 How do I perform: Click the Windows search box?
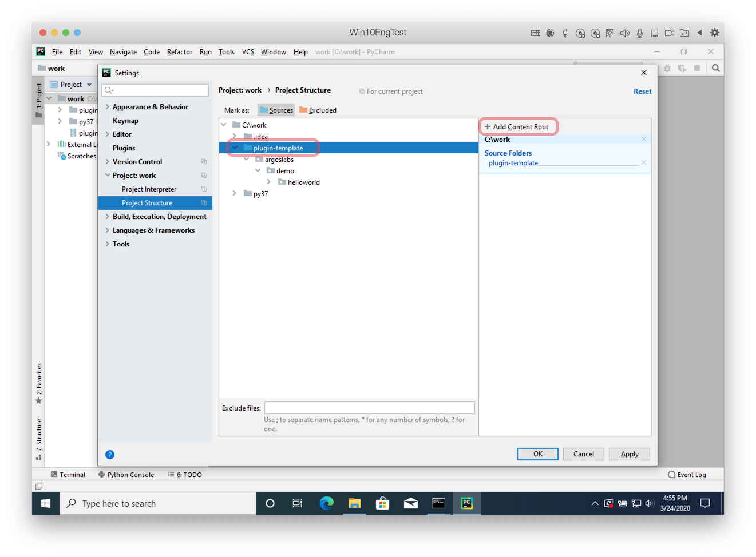click(158, 503)
